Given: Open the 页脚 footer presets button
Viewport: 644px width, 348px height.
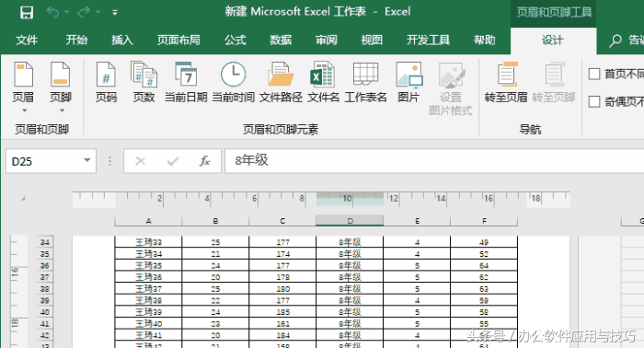Looking at the screenshot, I should click(61, 87).
